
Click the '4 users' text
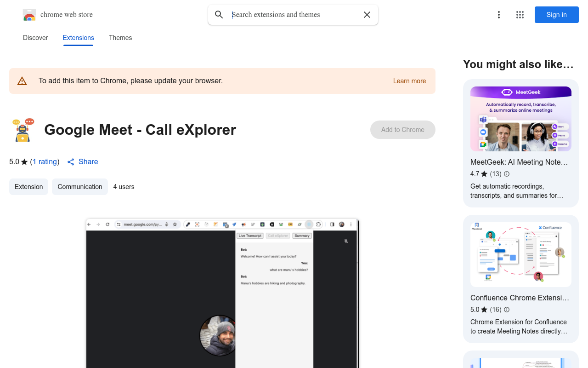click(124, 187)
